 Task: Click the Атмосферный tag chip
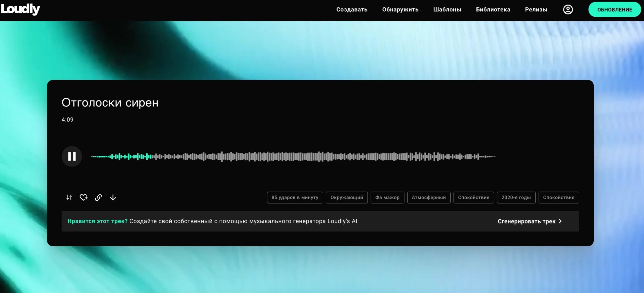pos(429,198)
